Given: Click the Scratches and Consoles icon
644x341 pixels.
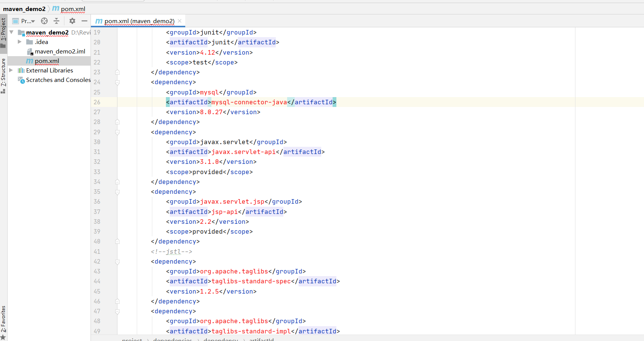Looking at the screenshot, I should [21, 80].
